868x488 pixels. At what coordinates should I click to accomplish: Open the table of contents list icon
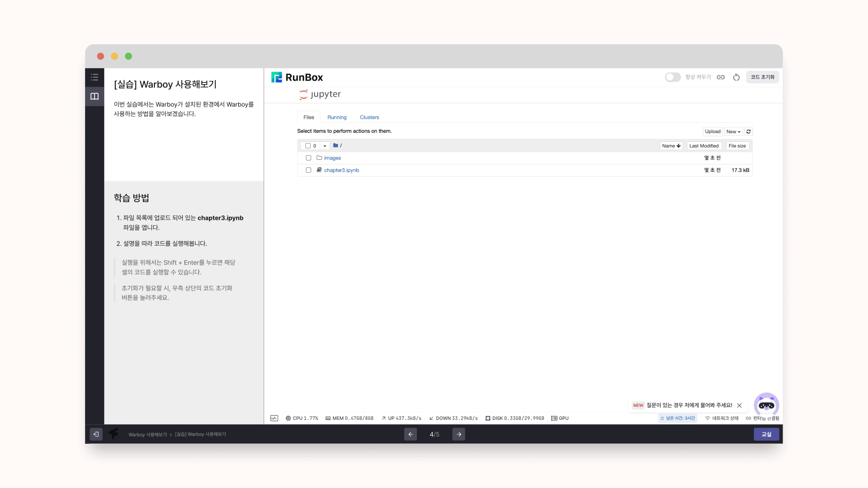click(94, 77)
